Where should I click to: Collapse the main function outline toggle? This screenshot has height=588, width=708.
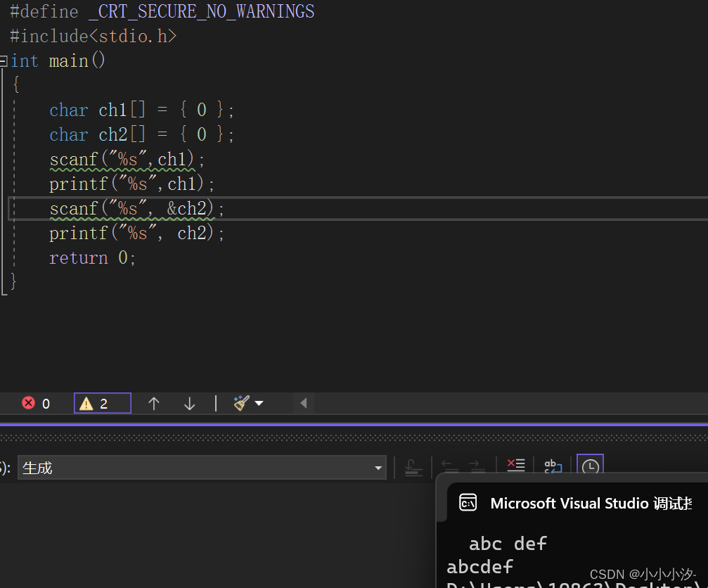pos(4,60)
